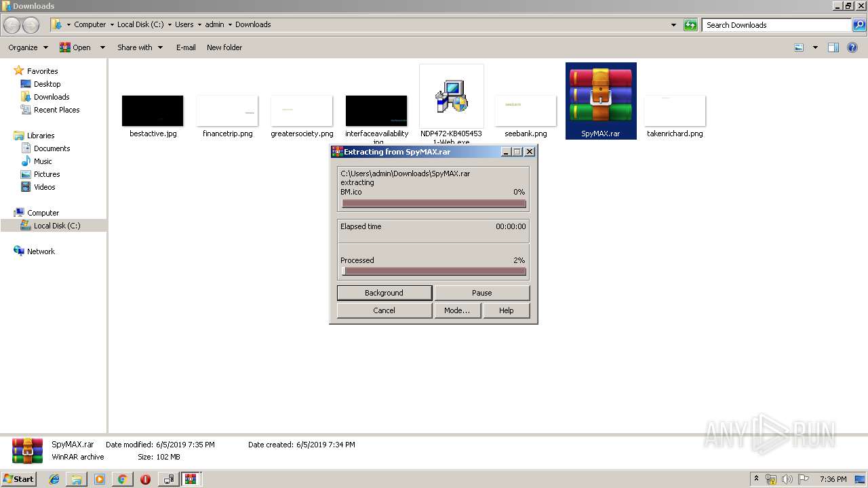This screenshot has width=868, height=488.
Task: Pause the extraction
Action: tap(482, 293)
